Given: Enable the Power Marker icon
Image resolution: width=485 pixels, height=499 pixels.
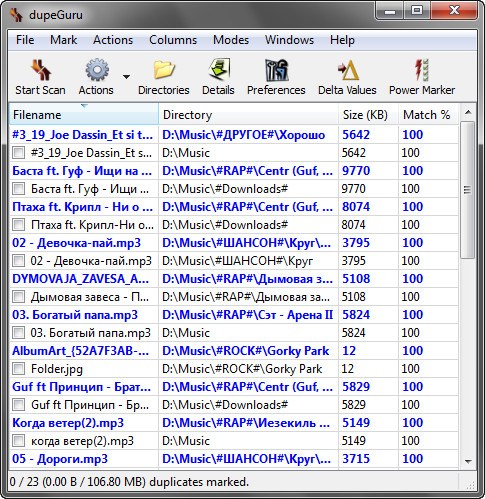Looking at the screenshot, I should pyautogui.click(x=422, y=70).
